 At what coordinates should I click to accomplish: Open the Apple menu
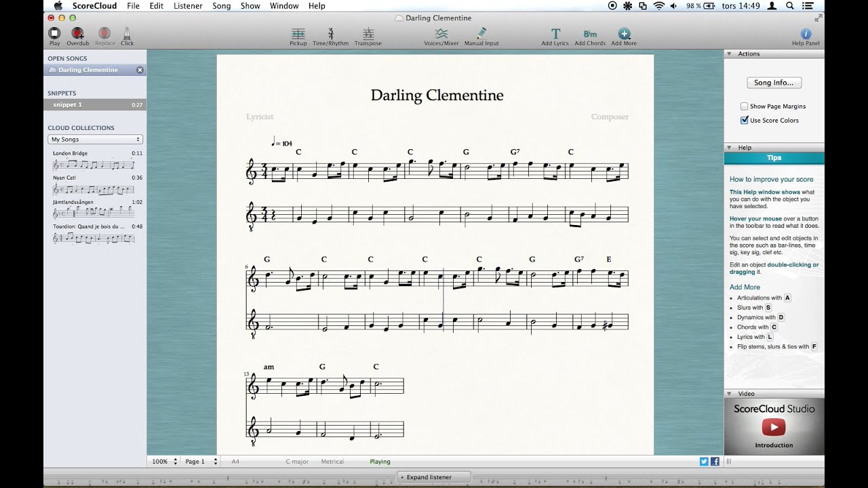58,6
